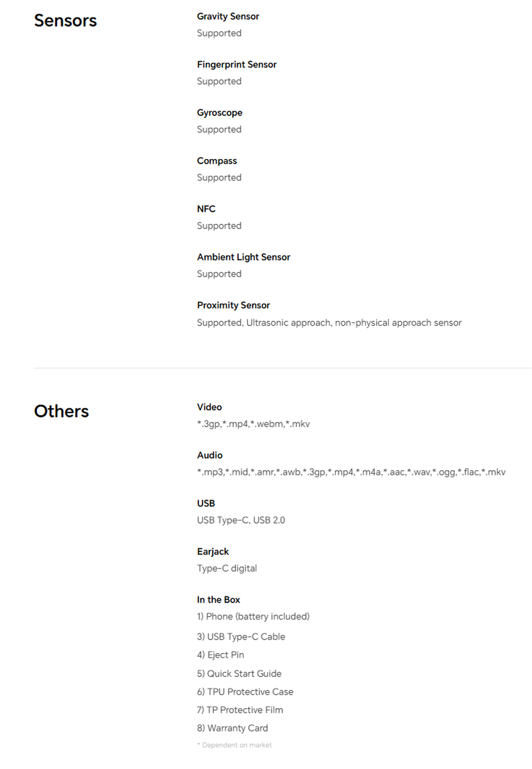Select the Earjack spec label

(213, 551)
